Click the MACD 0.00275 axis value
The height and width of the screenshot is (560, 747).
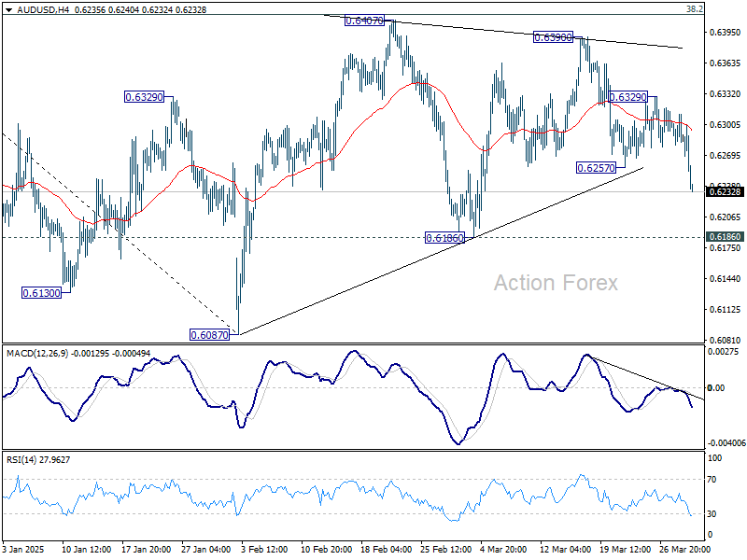pyautogui.click(x=723, y=352)
